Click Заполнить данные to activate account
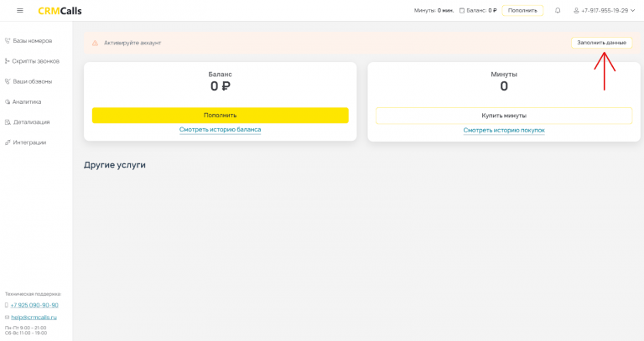Image resolution: width=644 pixels, height=341 pixels. click(x=601, y=43)
